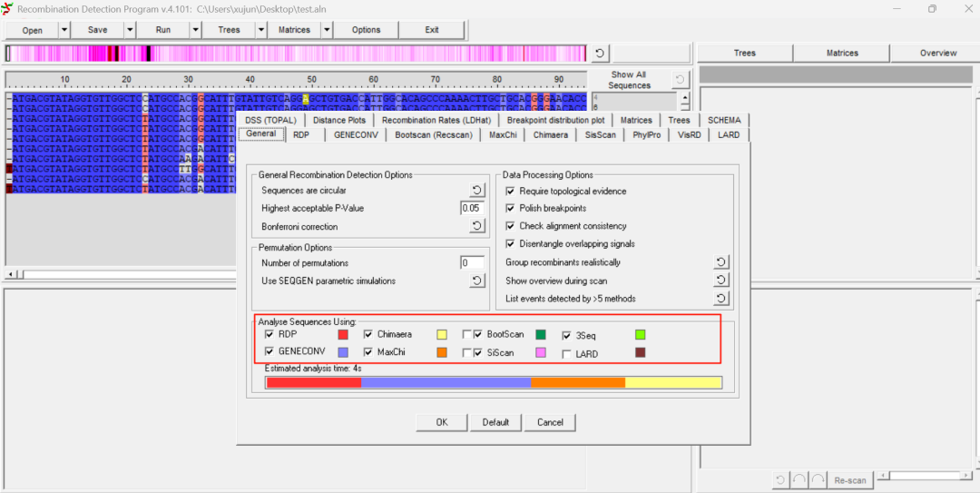Expand the dropdown arrow next to Run
Image resolution: width=980 pixels, height=493 pixels.
[x=196, y=30]
